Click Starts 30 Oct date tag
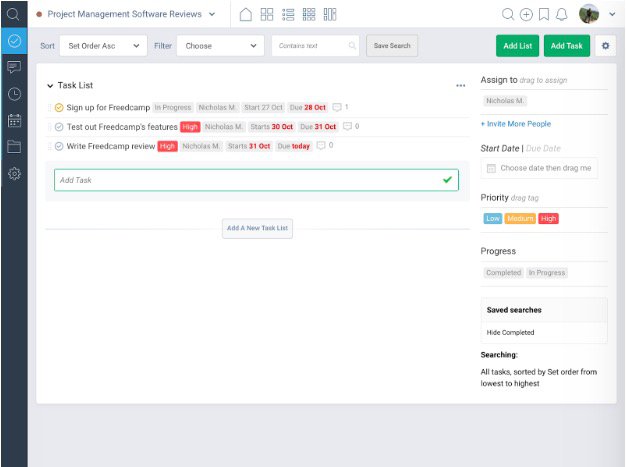626x467 pixels. coord(271,127)
